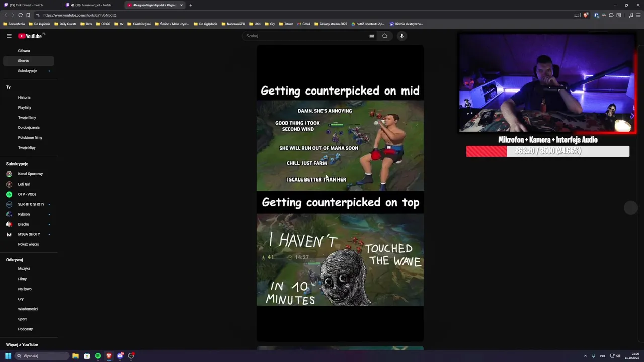Start voice search with the microphone icon
This screenshot has width=644, height=362.
pyautogui.click(x=401, y=36)
